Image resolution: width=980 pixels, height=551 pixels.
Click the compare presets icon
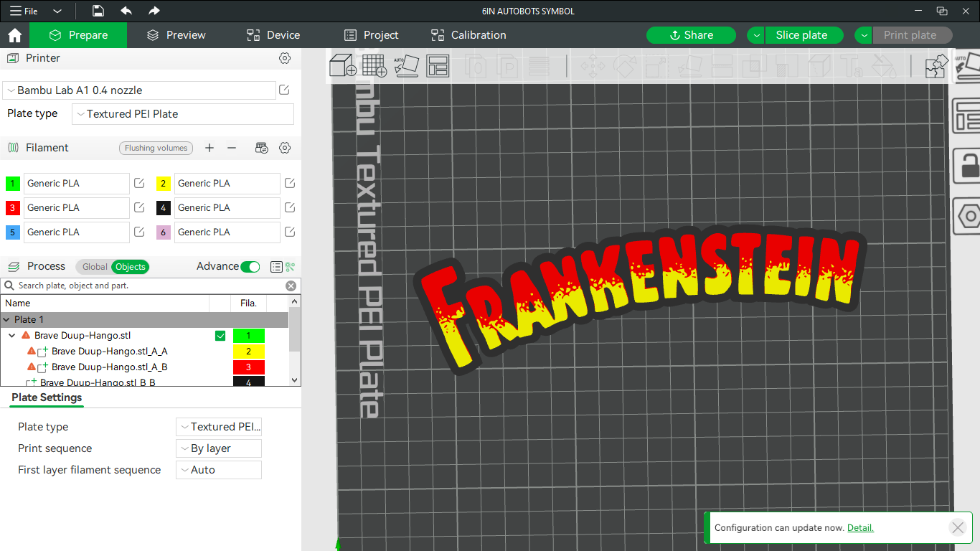[290, 267]
